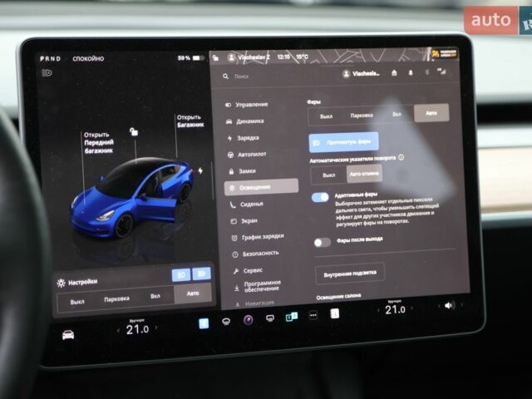Toggle the Адаптивные фары switch
The height and width of the screenshot is (399, 532).
click(x=320, y=198)
